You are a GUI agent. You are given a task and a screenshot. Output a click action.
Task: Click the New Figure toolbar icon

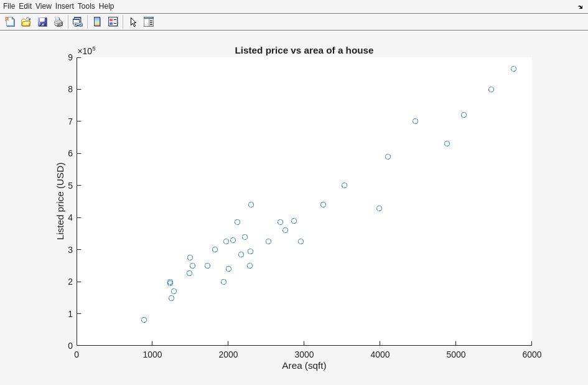pos(10,22)
